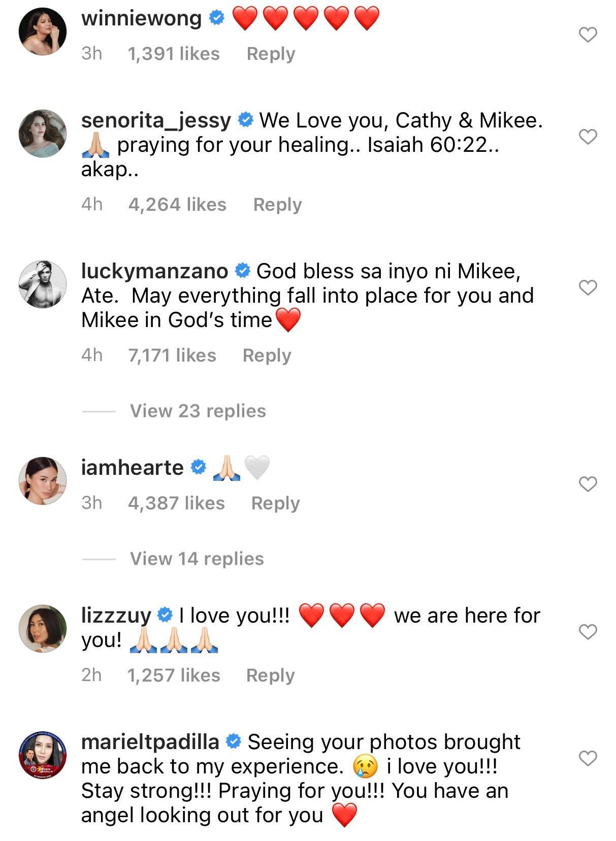Like luckymanzano's God bless comment

click(x=588, y=288)
